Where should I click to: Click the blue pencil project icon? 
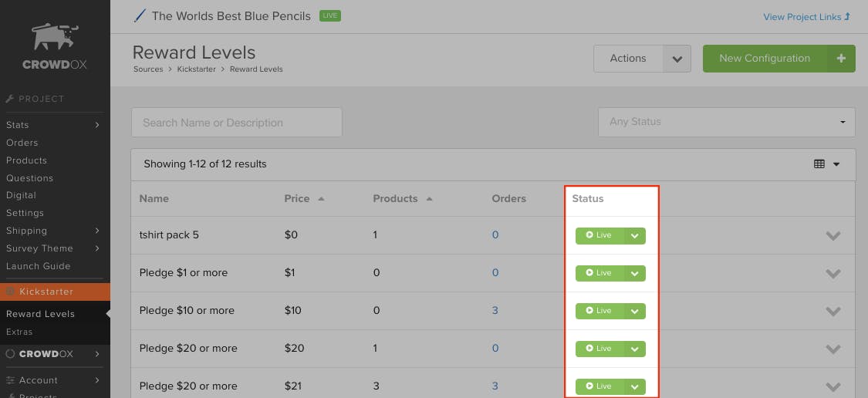click(139, 16)
